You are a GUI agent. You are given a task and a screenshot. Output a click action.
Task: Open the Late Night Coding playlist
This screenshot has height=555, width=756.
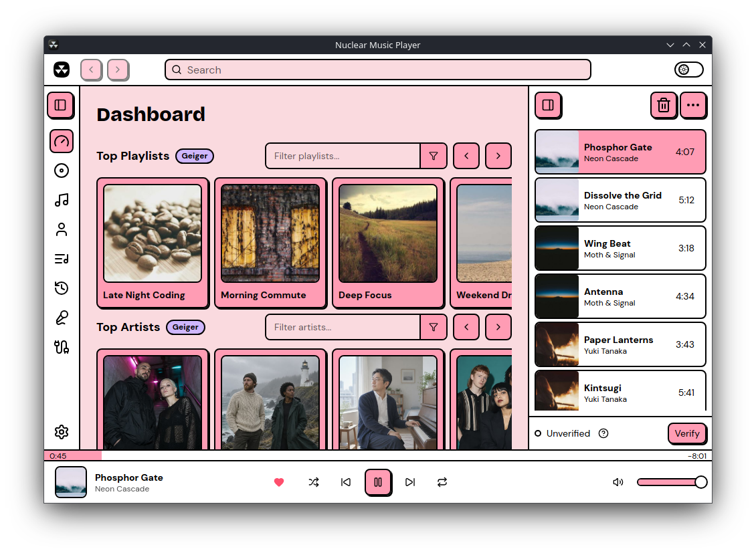153,243
